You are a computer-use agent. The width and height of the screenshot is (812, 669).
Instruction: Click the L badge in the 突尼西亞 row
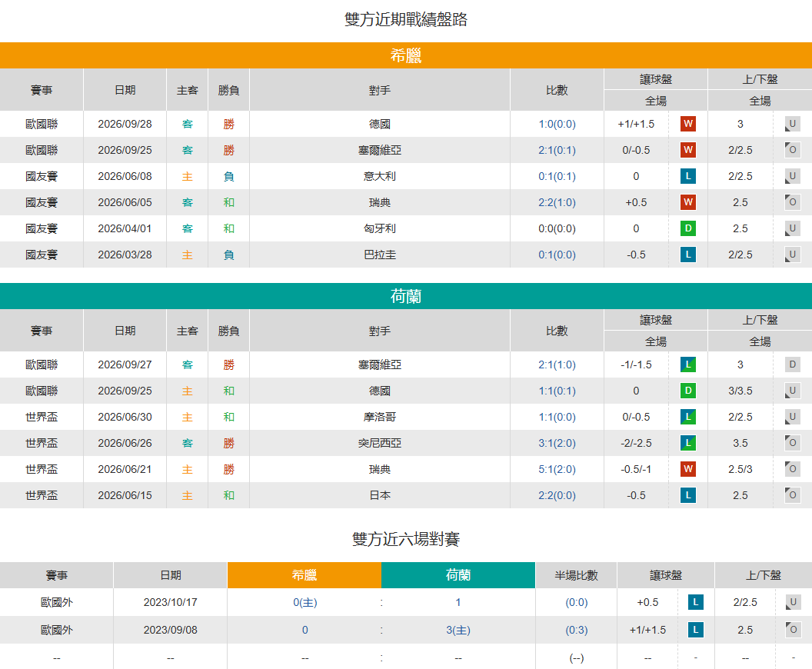[687, 443]
